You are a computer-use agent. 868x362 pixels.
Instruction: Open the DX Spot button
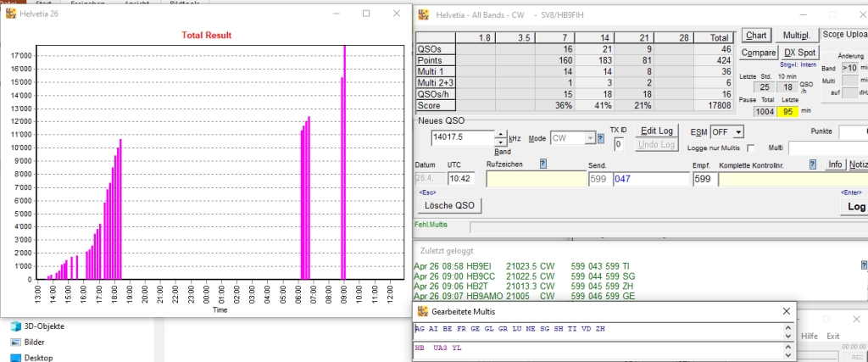click(799, 53)
